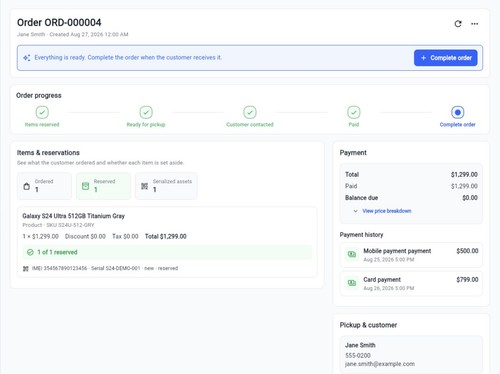Click the Reserved box icon
500x374 pixels.
tap(86, 186)
